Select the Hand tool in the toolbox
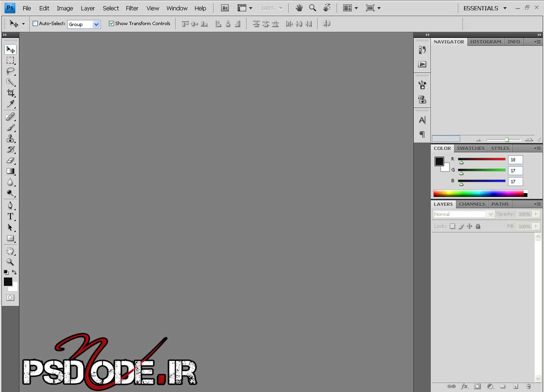 coord(10,251)
